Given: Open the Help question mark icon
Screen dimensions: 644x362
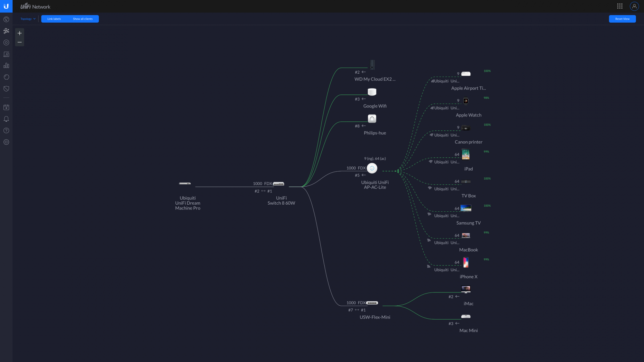Looking at the screenshot, I should click(x=6, y=131).
